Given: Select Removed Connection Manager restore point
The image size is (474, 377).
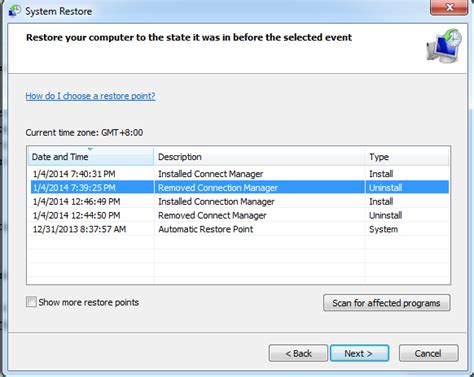Looking at the screenshot, I should point(238,187).
